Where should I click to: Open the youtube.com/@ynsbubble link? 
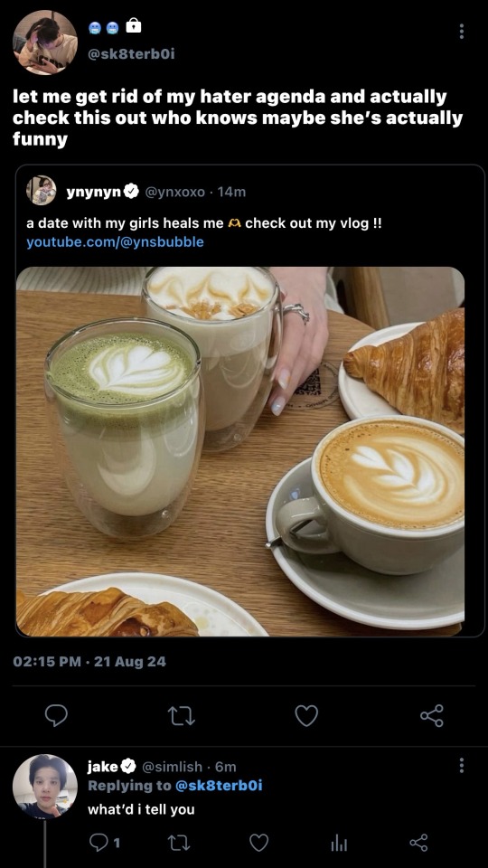[115, 242]
